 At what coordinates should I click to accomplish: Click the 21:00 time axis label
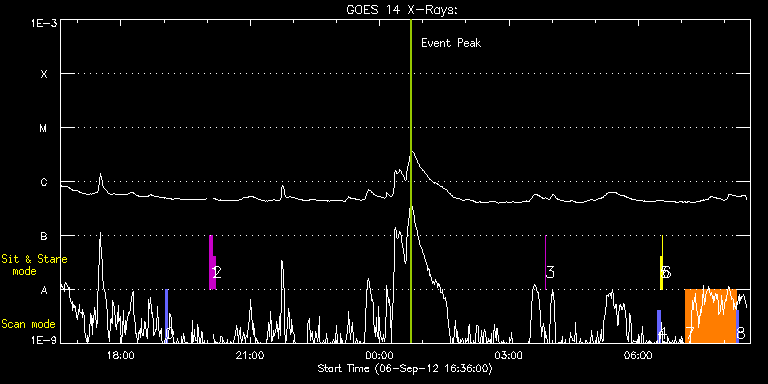[x=250, y=355]
